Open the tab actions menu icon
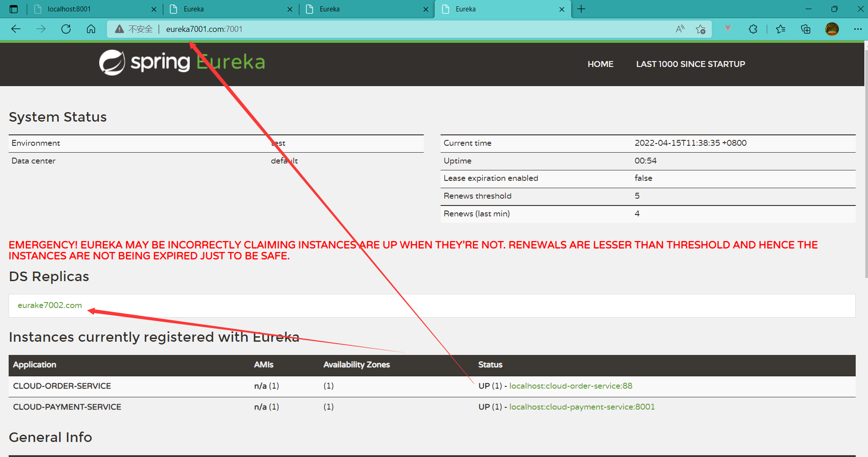Screen dimensions: 868x457 pos(14,9)
